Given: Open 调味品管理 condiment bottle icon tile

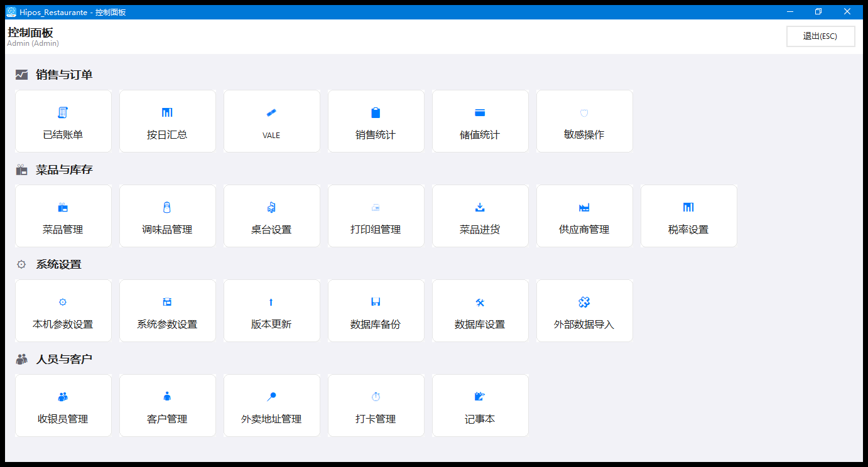Looking at the screenshot, I should tap(168, 216).
